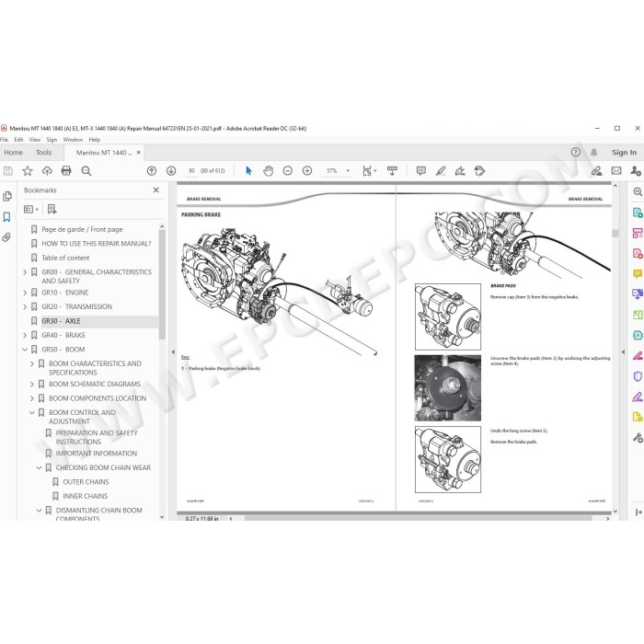Open the Help menu
Image resolution: width=644 pixels, height=644 pixels.
[95, 140]
